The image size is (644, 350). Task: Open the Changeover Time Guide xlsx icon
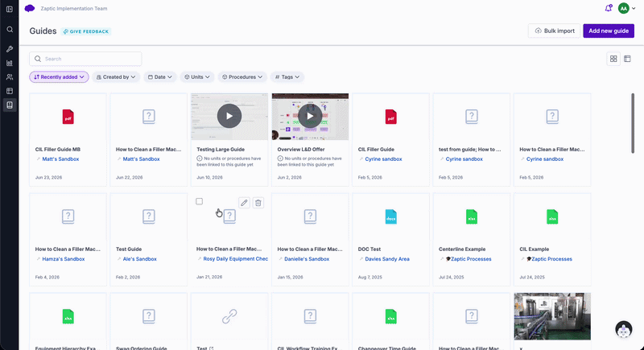391,316
